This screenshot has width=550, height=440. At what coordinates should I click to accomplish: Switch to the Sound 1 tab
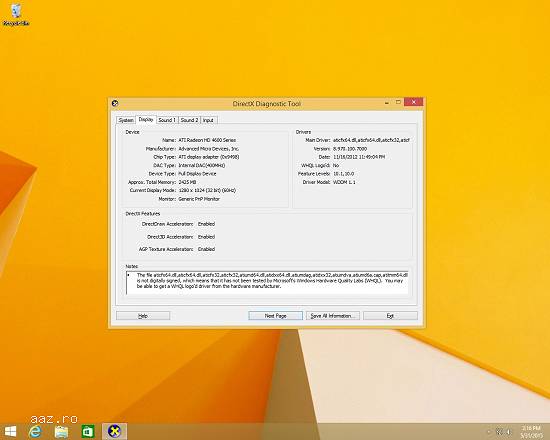[x=167, y=120]
